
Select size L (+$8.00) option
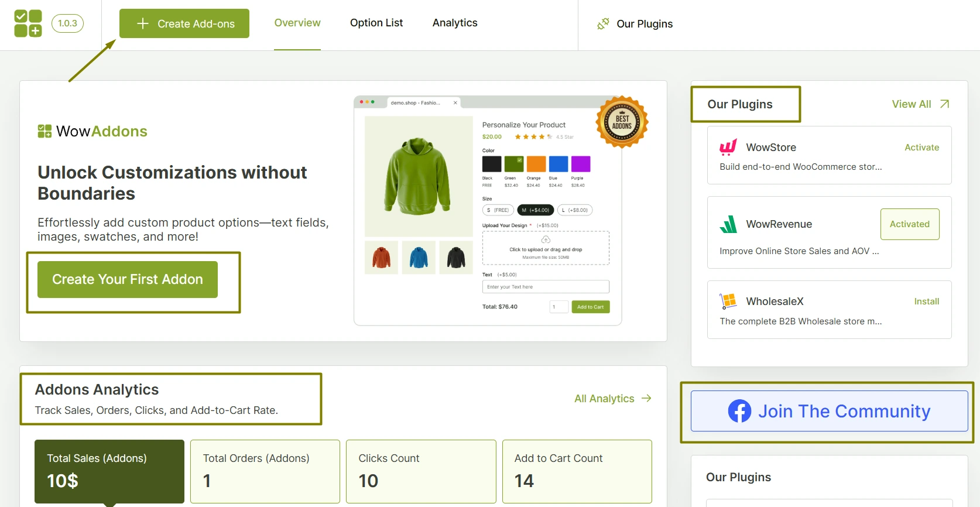[575, 210]
